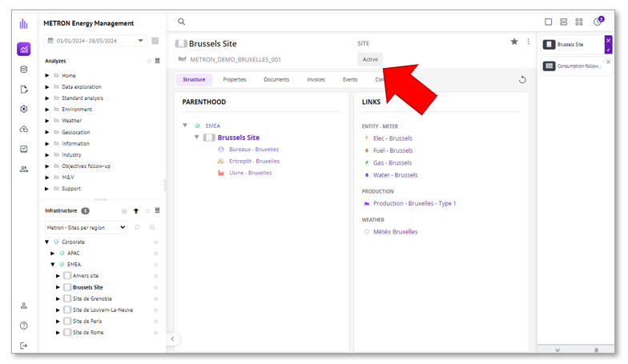Select the Site de Rome checkbox

tap(68, 333)
